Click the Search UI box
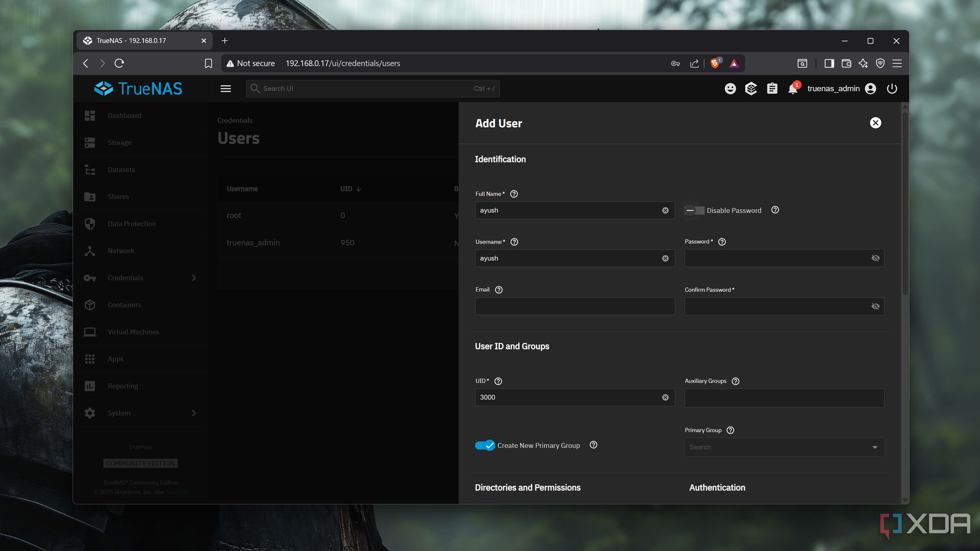The height and width of the screenshot is (551, 980). tap(372, 89)
